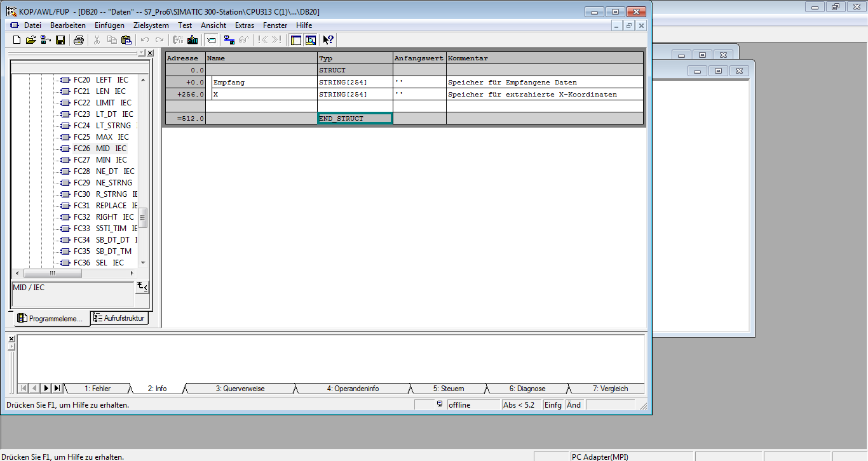Save the data block with floppy icon
Image resolution: width=868 pixels, height=461 pixels.
pyautogui.click(x=60, y=40)
